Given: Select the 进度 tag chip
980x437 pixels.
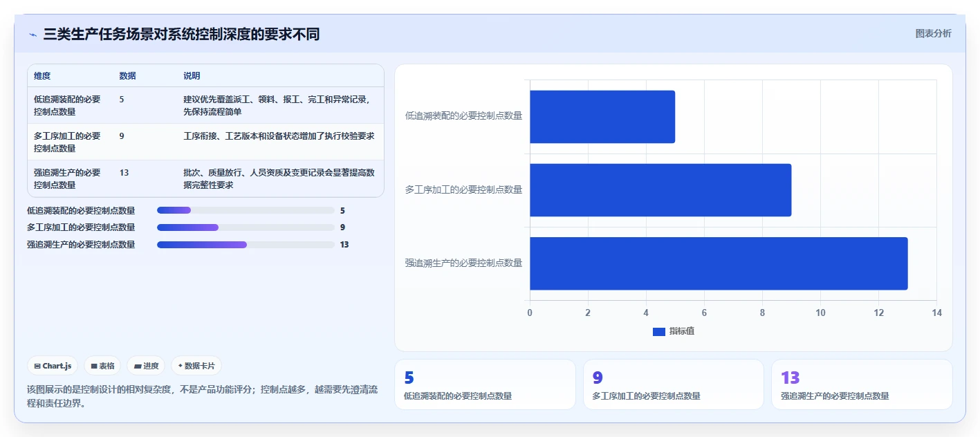Looking at the screenshot, I should [x=146, y=366].
